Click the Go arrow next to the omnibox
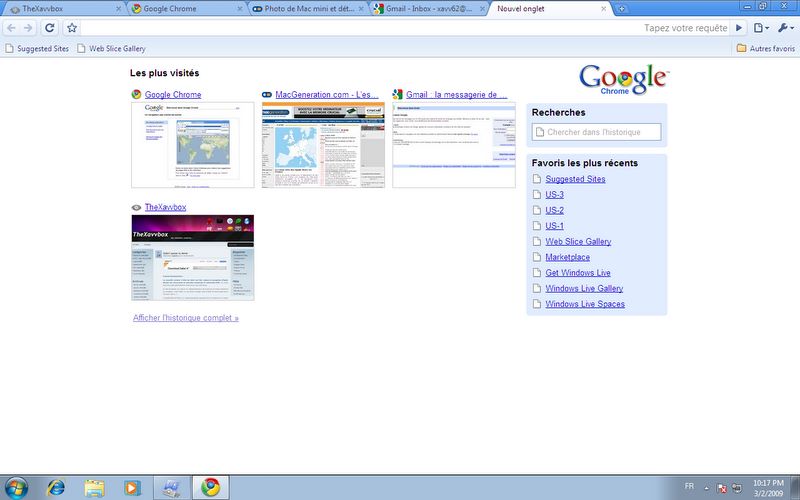Viewport: 800px width, 500px height. [x=739, y=28]
